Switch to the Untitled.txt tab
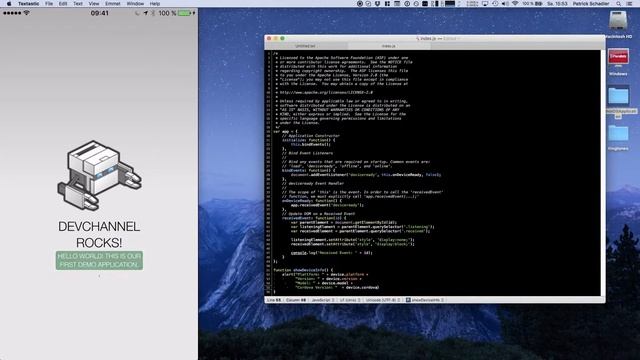Screen dimensions: 640x360 [305, 46]
